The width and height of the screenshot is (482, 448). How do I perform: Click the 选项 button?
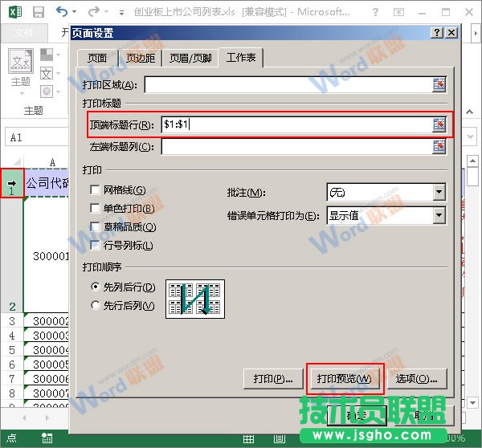(x=416, y=378)
